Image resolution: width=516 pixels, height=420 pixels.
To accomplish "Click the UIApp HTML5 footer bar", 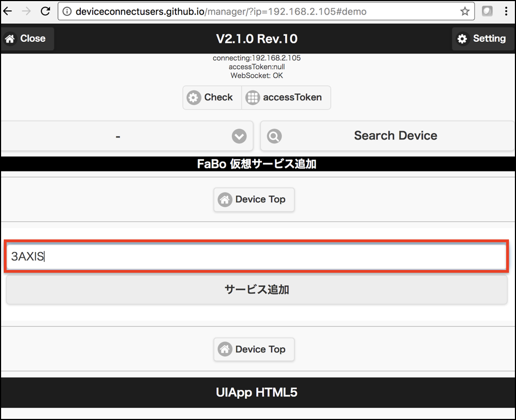I will [257, 393].
